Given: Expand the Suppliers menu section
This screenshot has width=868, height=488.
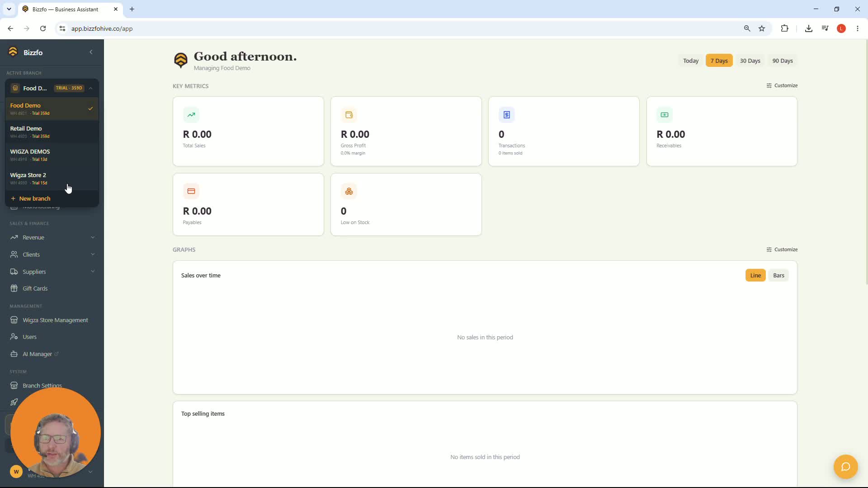Looking at the screenshot, I should pos(52,272).
